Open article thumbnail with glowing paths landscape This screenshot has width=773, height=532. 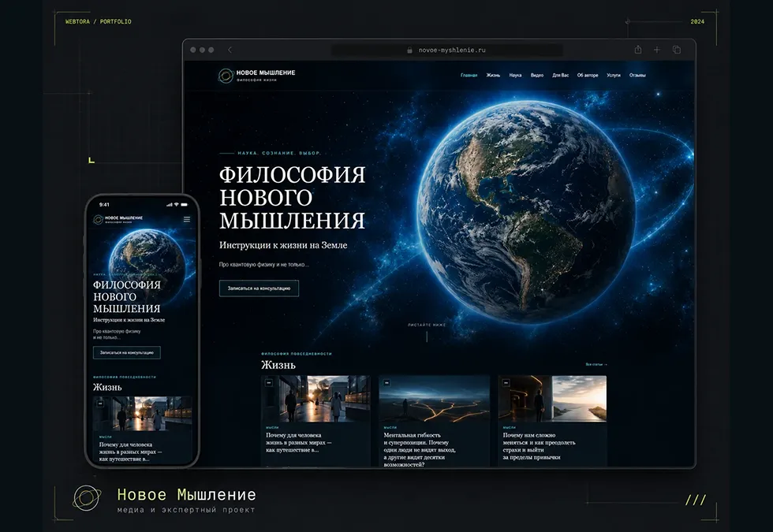tap(435, 399)
